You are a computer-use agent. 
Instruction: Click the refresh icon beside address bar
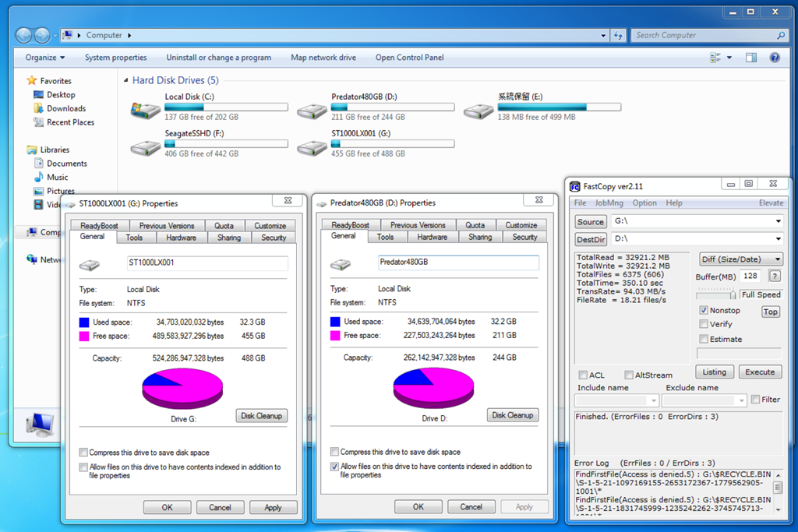(x=618, y=35)
